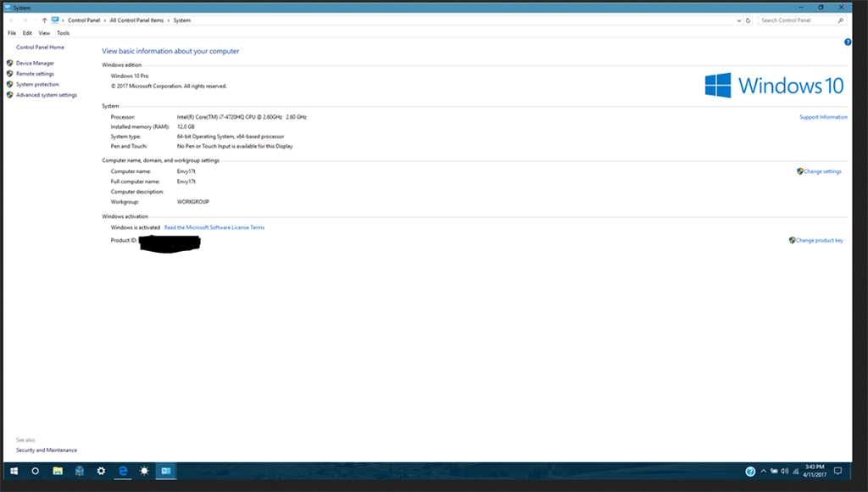
Task: Select the Windows 10 Pro edition text
Action: pyautogui.click(x=130, y=75)
